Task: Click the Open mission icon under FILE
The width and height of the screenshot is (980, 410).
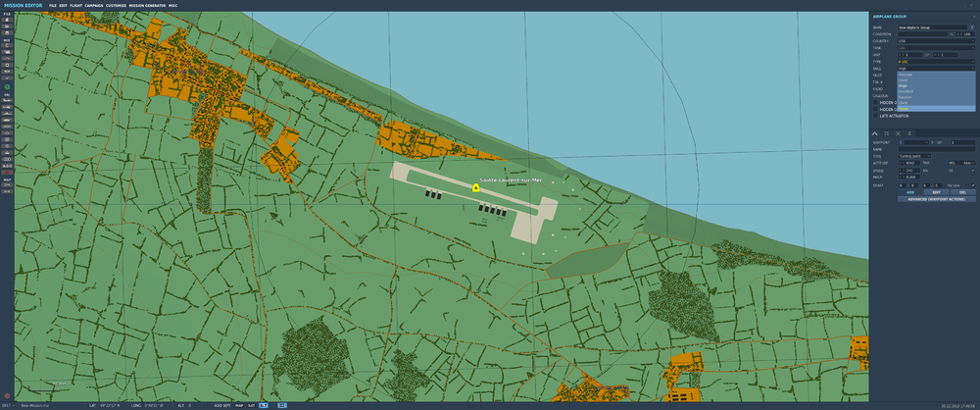Action: tap(7, 26)
